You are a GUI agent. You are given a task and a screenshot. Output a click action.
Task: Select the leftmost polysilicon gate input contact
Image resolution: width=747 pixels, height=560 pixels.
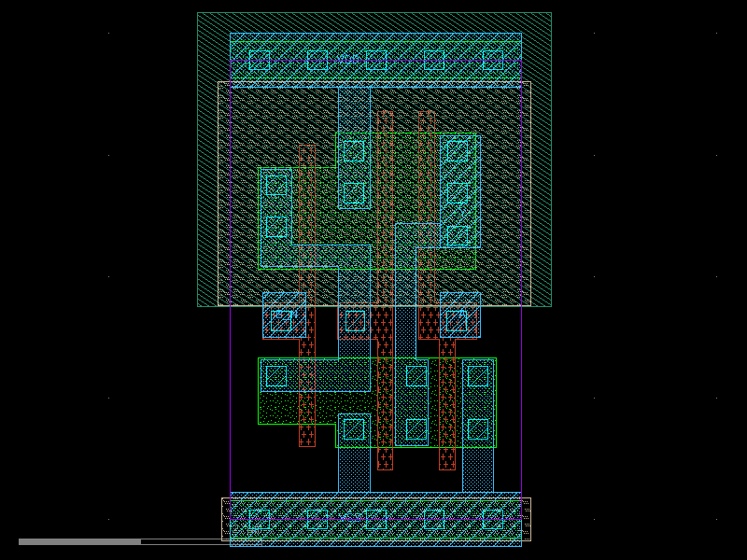pyautogui.click(x=281, y=321)
